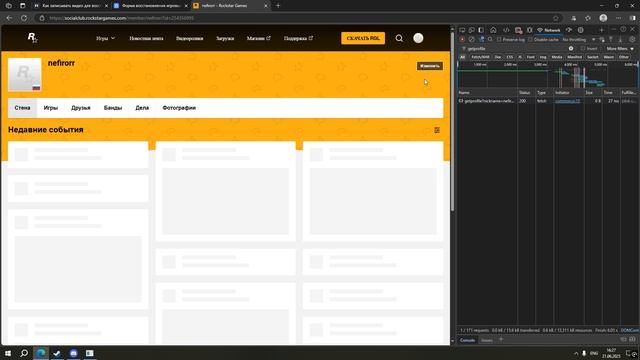This screenshot has height=360, width=640.
Task: Open the DevTools Console panel error icon
Action: click(518, 30)
